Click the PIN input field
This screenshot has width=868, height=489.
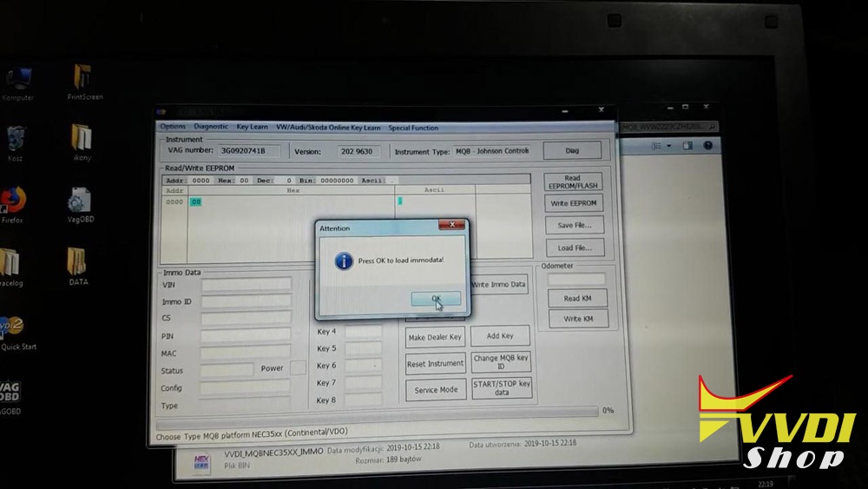pyautogui.click(x=246, y=335)
